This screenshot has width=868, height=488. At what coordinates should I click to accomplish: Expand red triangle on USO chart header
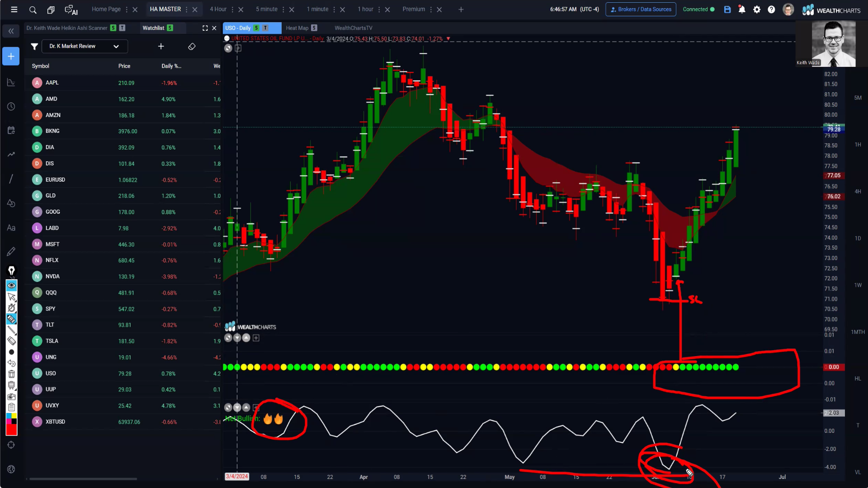(448, 39)
